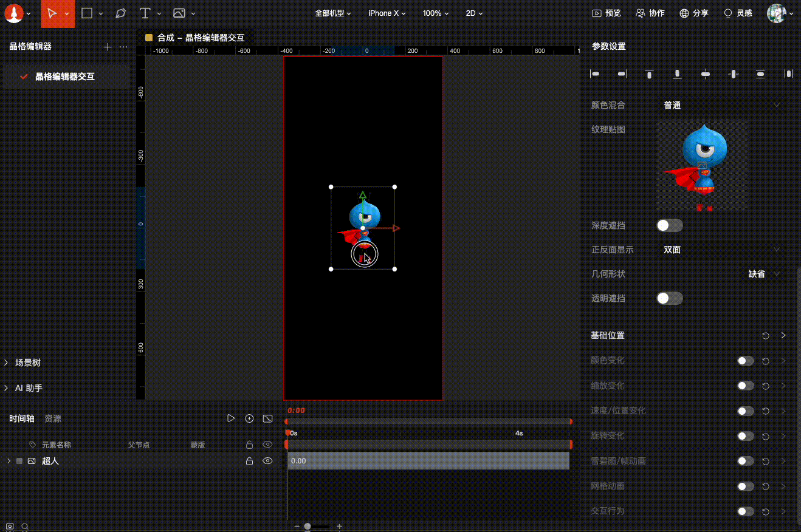Open the 晶格编辑器 more options menu
The image size is (801, 532).
coord(123,47)
